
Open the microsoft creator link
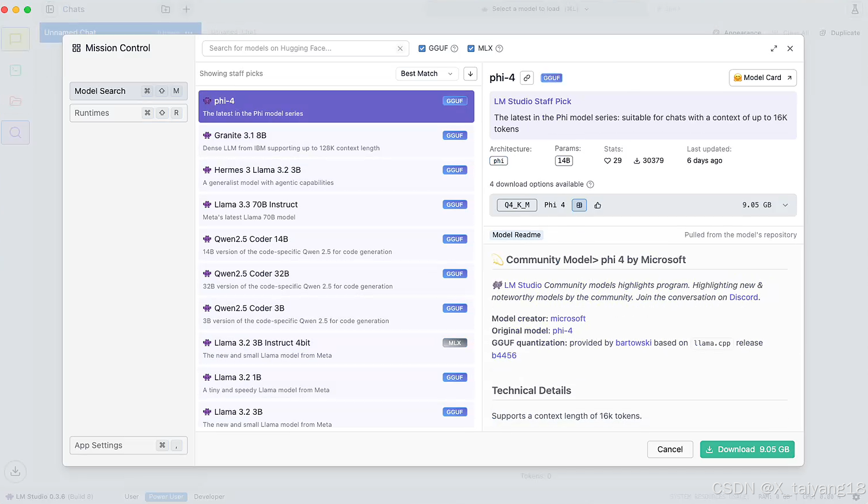tap(568, 319)
